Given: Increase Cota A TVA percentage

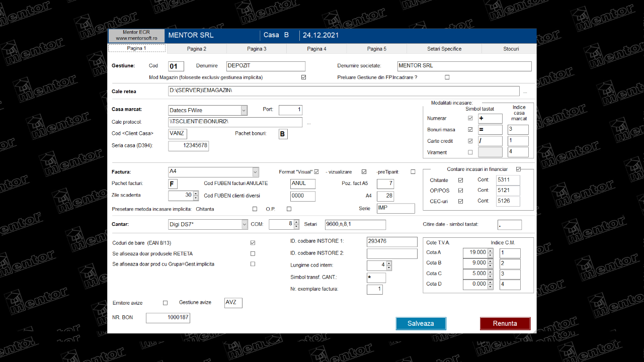Looking at the screenshot, I should pyautogui.click(x=491, y=250).
